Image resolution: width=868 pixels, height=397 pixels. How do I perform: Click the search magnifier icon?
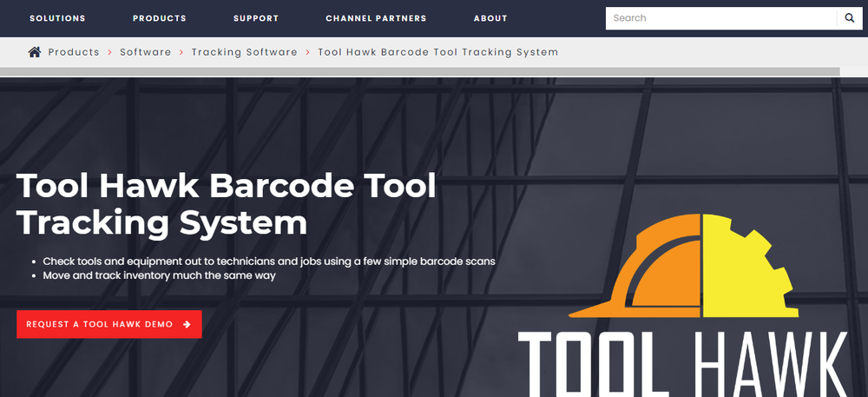pyautogui.click(x=850, y=18)
